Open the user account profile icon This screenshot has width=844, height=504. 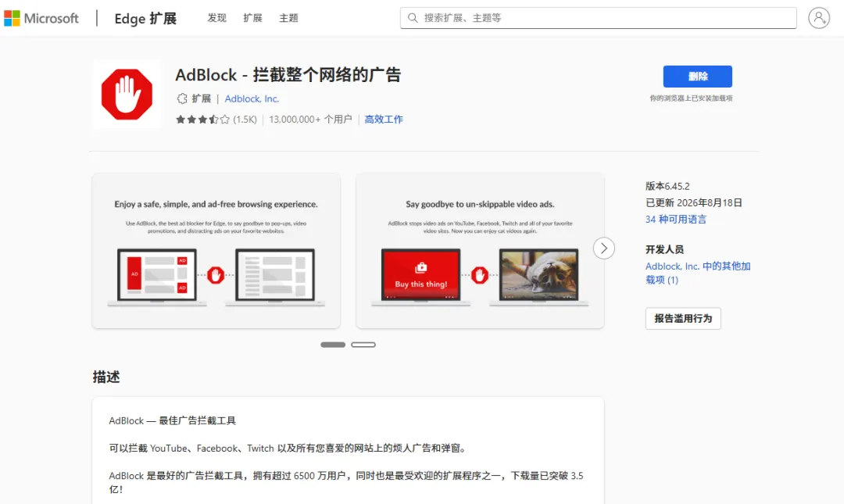(x=819, y=18)
